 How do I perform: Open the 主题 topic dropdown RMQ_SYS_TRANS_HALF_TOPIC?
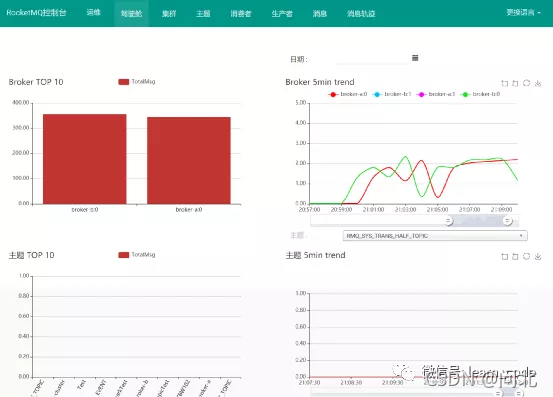[435, 236]
